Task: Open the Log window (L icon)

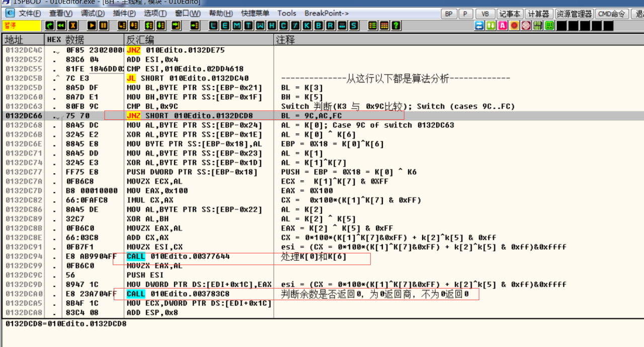Action: click(x=213, y=25)
